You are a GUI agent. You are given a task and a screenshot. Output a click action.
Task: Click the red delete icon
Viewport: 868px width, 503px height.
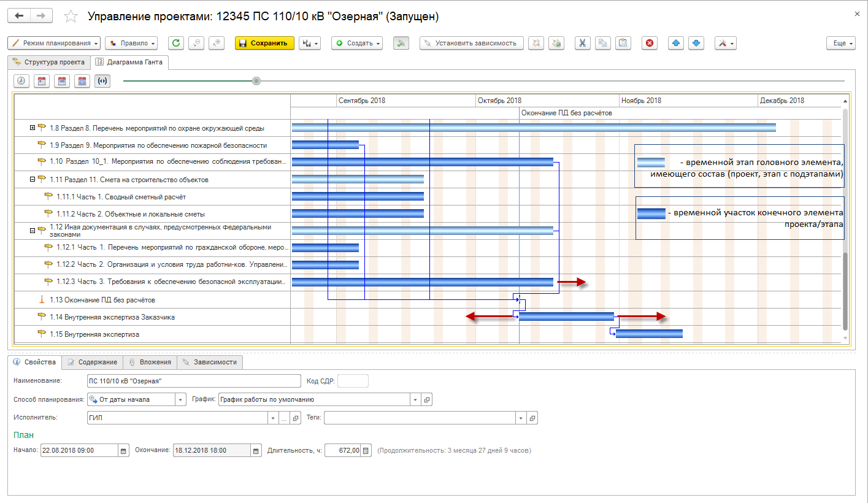(x=650, y=43)
